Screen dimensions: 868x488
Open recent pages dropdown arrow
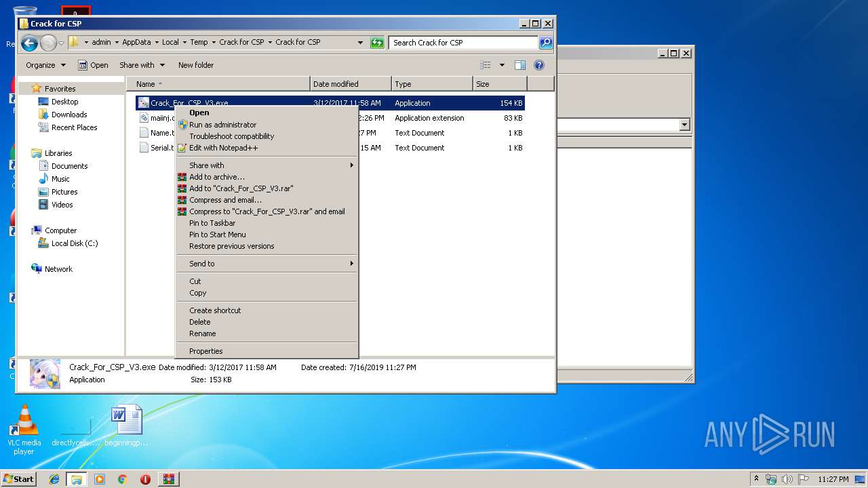coord(61,43)
